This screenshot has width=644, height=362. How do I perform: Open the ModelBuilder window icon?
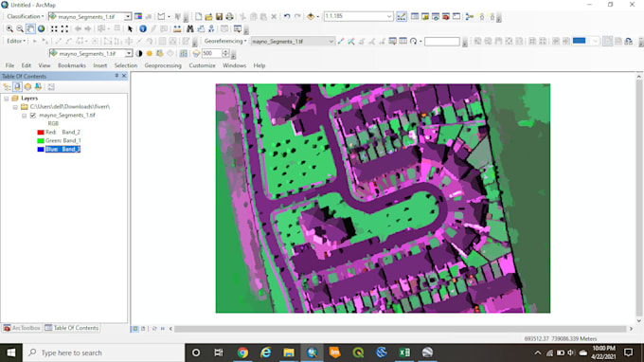(470, 16)
